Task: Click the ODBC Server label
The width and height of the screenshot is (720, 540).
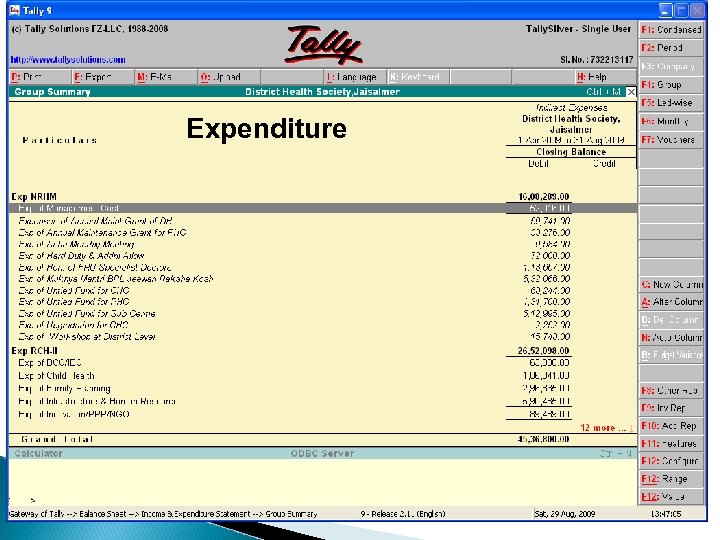Action: [x=322, y=454]
